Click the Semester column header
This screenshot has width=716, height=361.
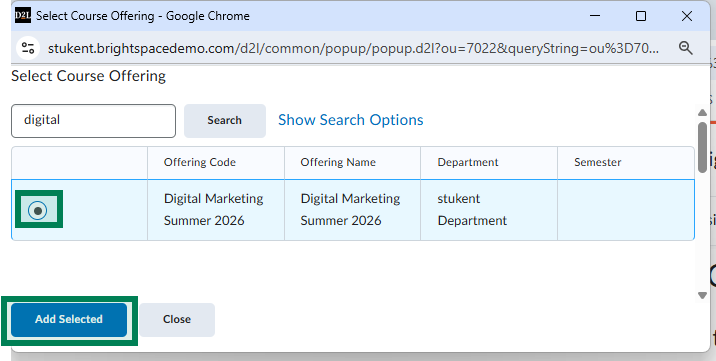click(x=597, y=162)
